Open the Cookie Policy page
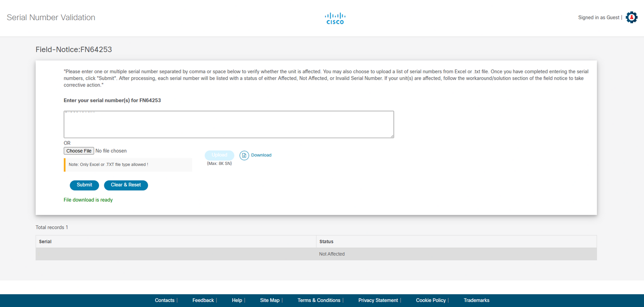Viewport: 644px width, 307px height. coord(431,300)
